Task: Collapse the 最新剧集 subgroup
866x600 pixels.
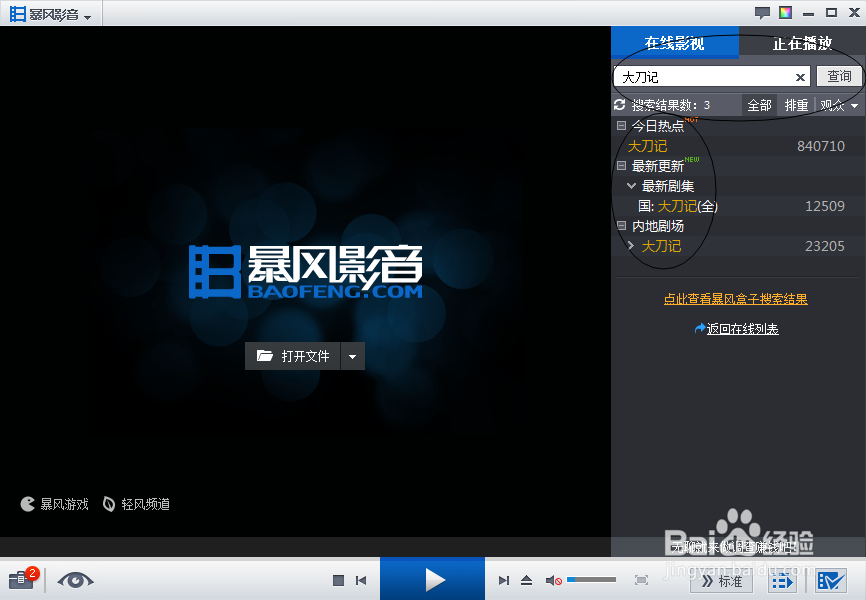Action: [x=631, y=186]
